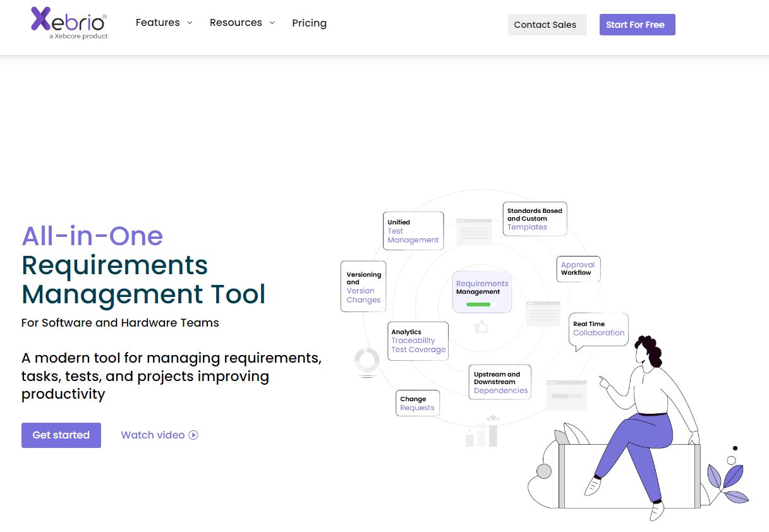Click the thumbs-up icon below Requirements Management
Viewport: 769px width, 532px height.
[x=481, y=327]
